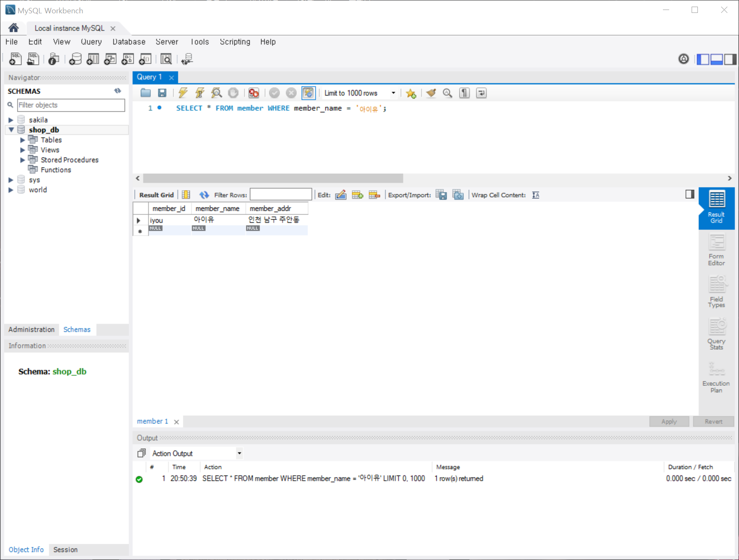
Task: Open Form Editor view
Action: coord(717,250)
